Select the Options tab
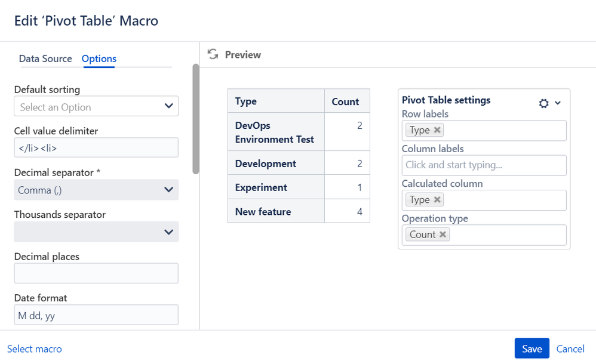The width and height of the screenshot is (596, 364). (x=99, y=58)
